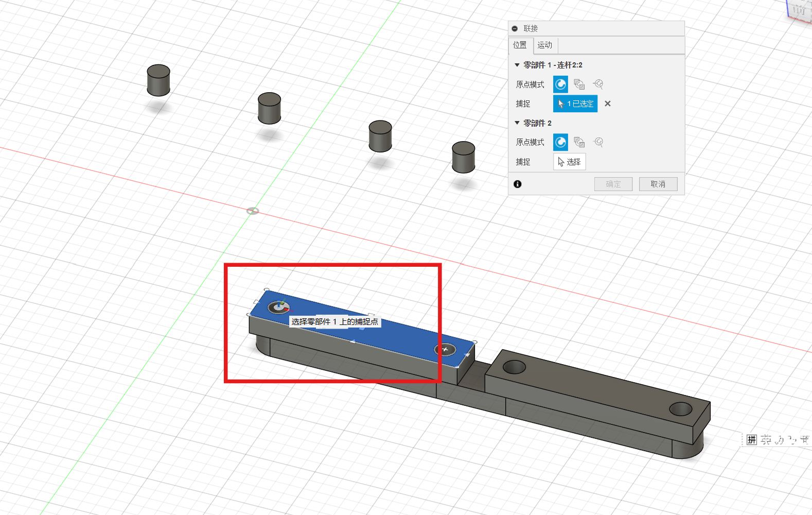Screen dimensions: 812x515
Task: Click the joint origin on the left hole
Action: click(278, 307)
